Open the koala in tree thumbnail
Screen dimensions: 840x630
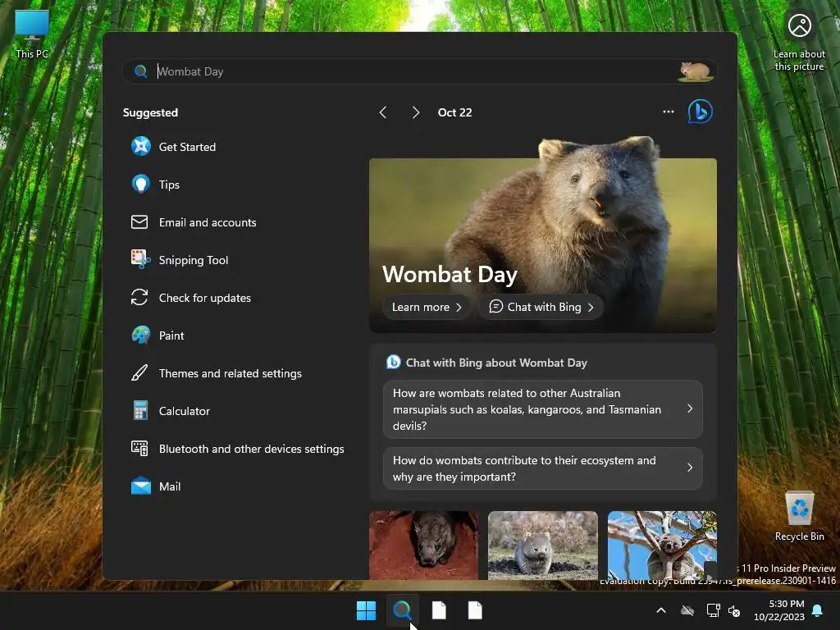(662, 545)
